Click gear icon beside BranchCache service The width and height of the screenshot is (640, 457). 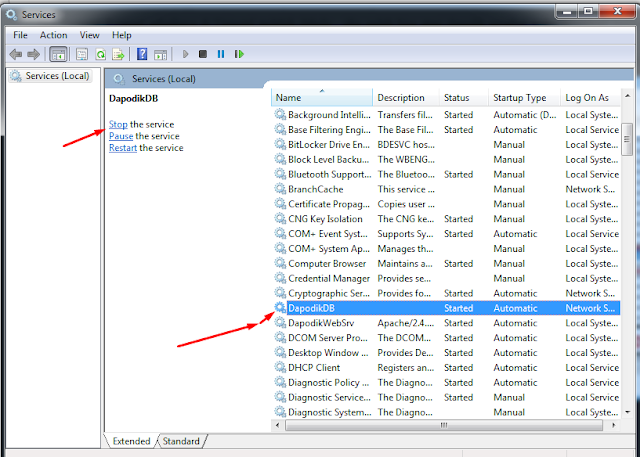280,189
